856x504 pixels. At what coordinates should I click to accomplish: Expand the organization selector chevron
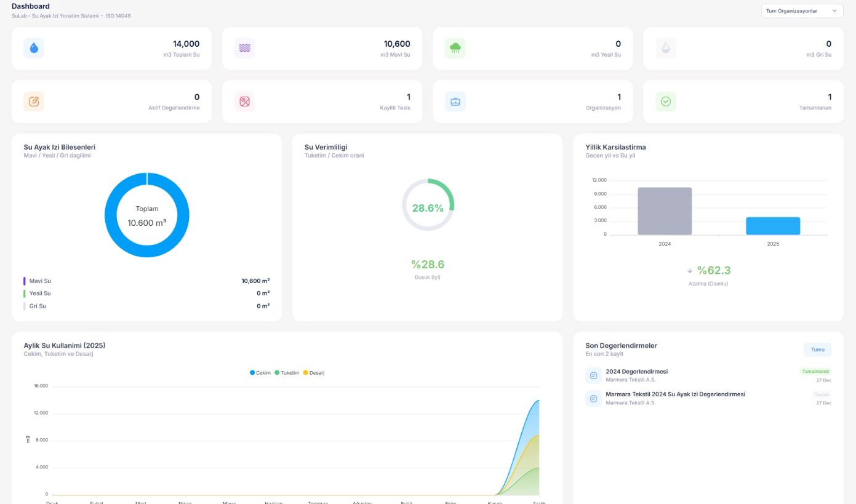click(x=835, y=10)
